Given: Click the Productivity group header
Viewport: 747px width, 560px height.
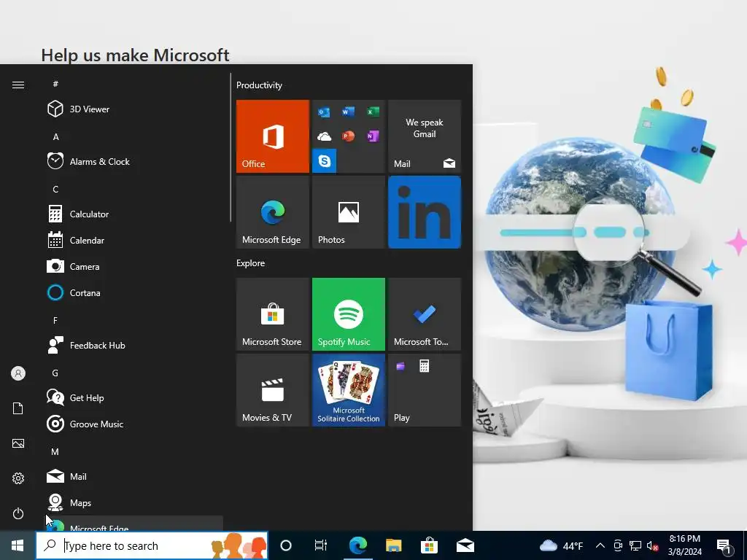Looking at the screenshot, I should pos(259,85).
